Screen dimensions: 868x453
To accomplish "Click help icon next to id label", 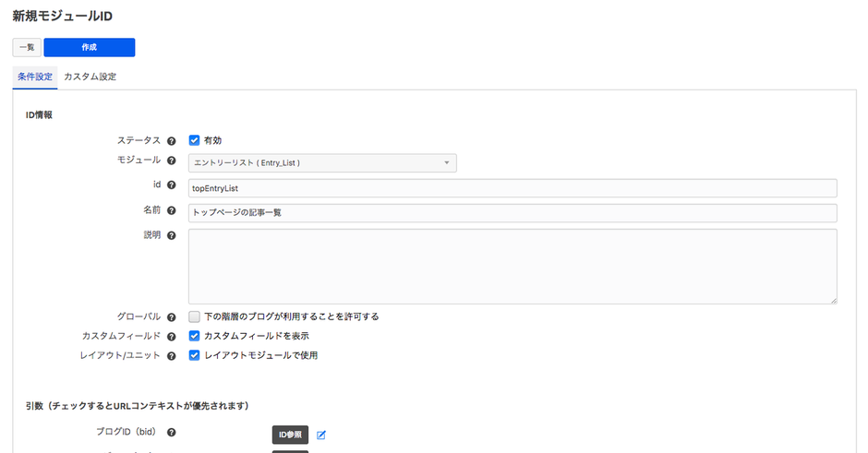I will click(x=171, y=185).
